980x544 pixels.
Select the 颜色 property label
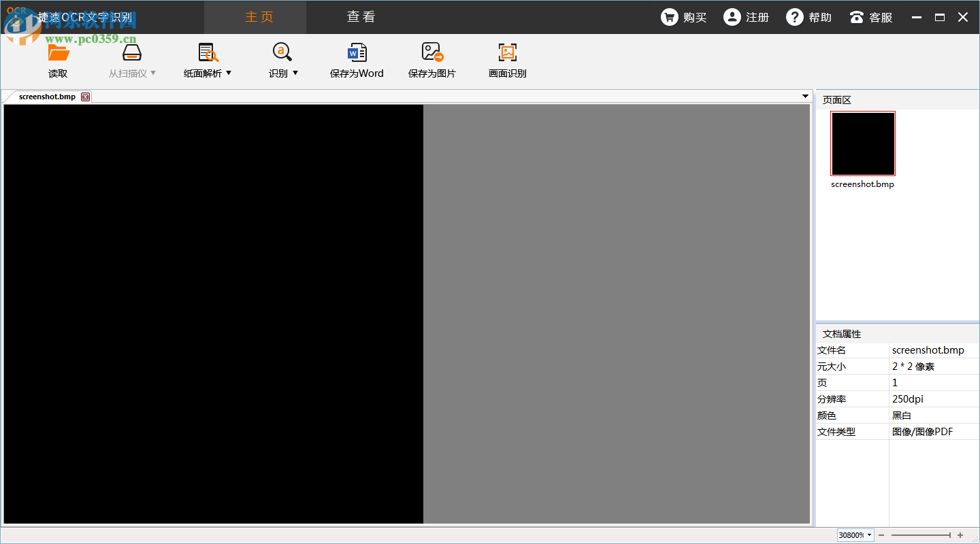point(827,415)
